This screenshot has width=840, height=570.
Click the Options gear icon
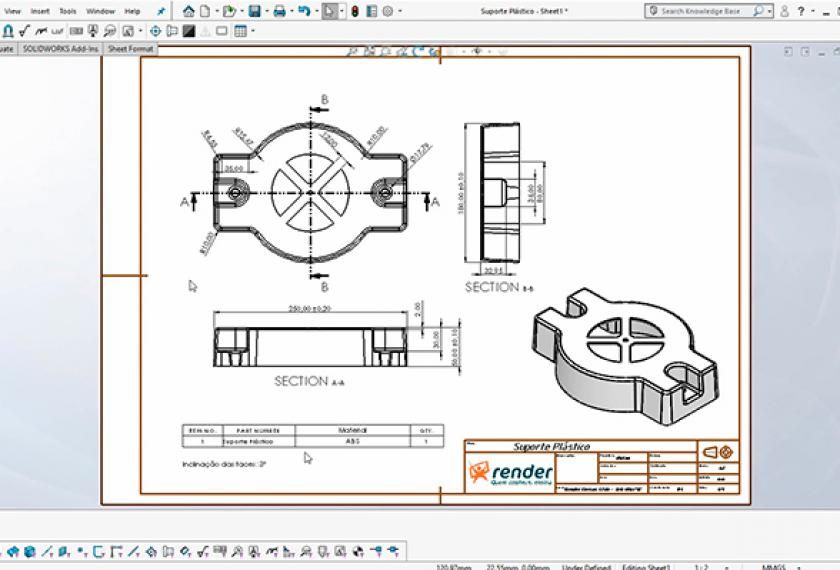[x=388, y=11]
